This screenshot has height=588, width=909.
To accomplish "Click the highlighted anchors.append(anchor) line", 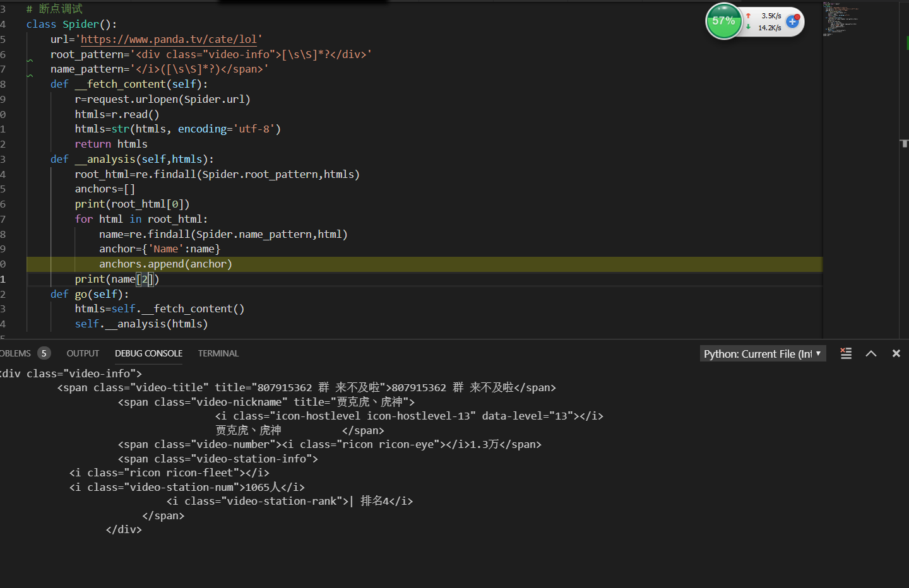I will tap(165, 264).
